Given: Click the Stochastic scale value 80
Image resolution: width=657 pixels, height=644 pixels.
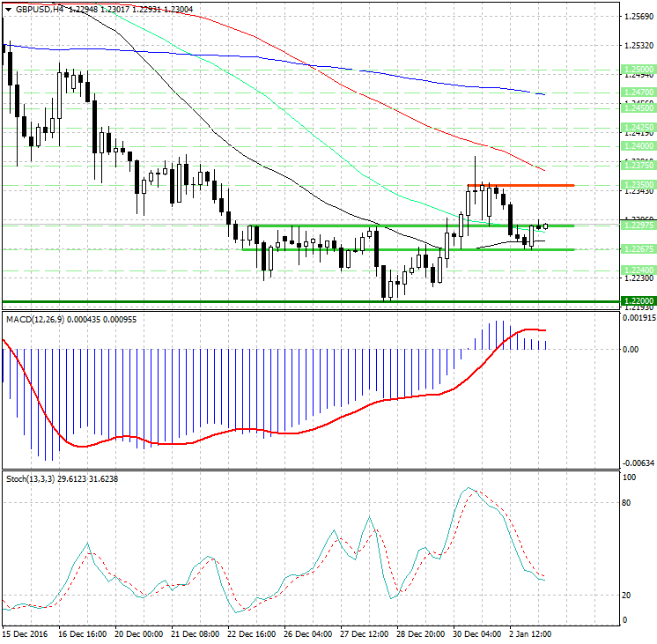Looking at the screenshot, I should 629,503.
